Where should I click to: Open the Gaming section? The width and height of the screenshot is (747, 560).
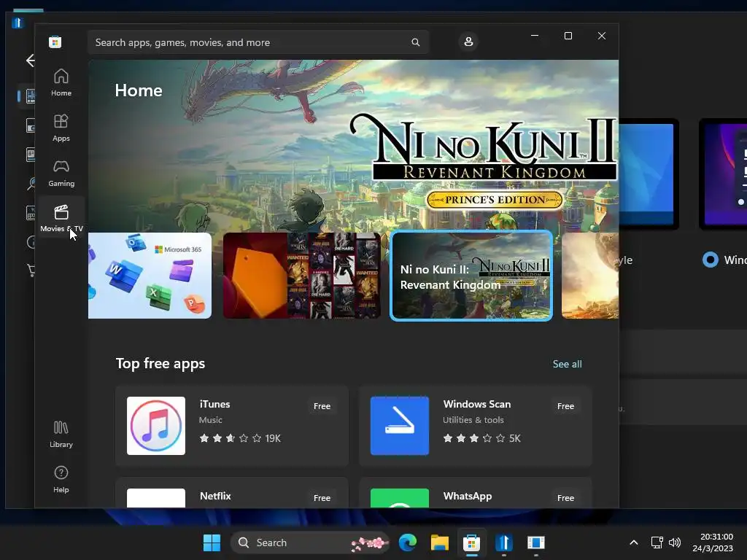coord(61,174)
